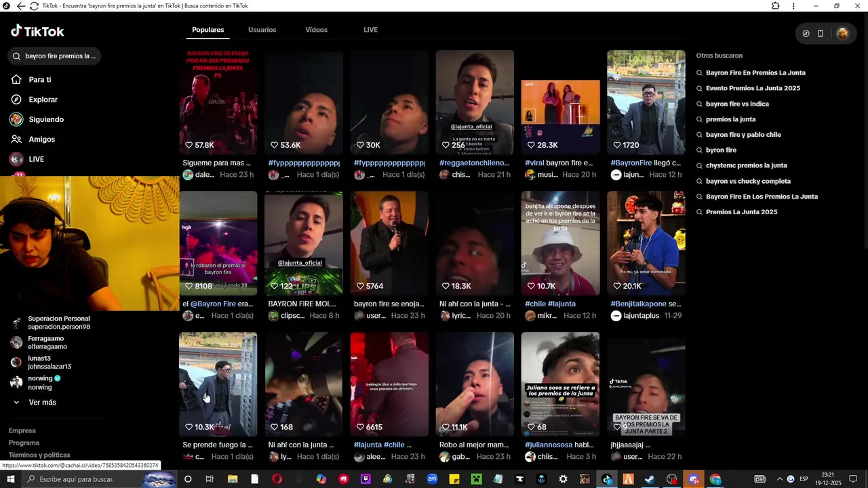Open the Explorar compass icon
The height and width of the screenshot is (488, 868).
click(16, 100)
